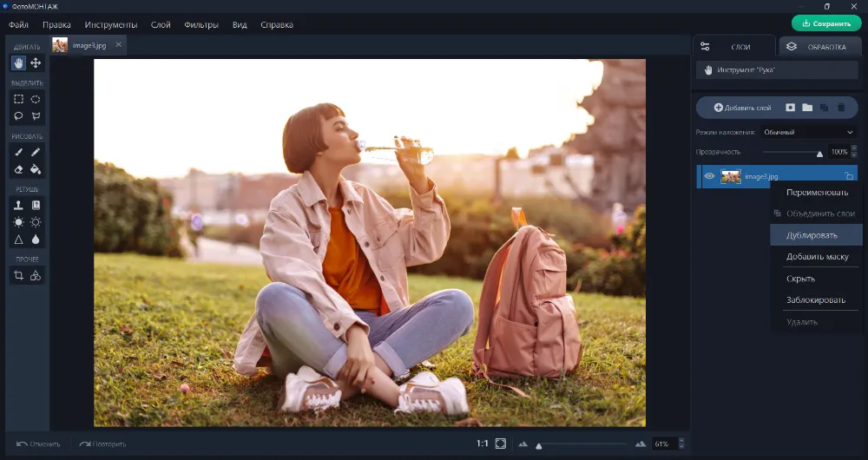
Task: Toggle visibility eye of image3.jpg layer
Action: click(709, 176)
